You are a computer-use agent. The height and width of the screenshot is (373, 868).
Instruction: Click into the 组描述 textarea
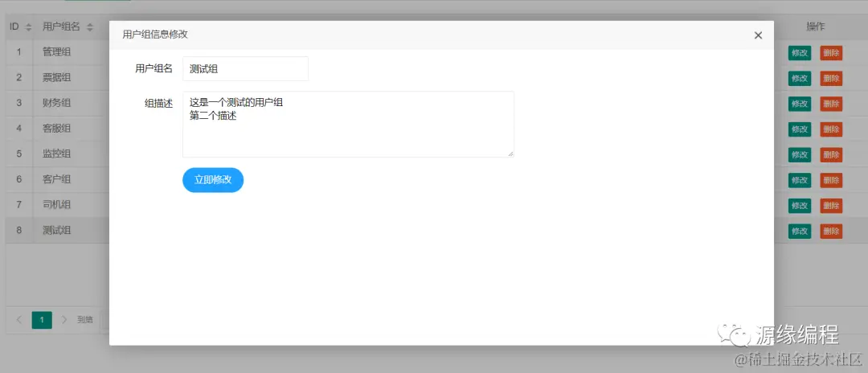(x=348, y=124)
